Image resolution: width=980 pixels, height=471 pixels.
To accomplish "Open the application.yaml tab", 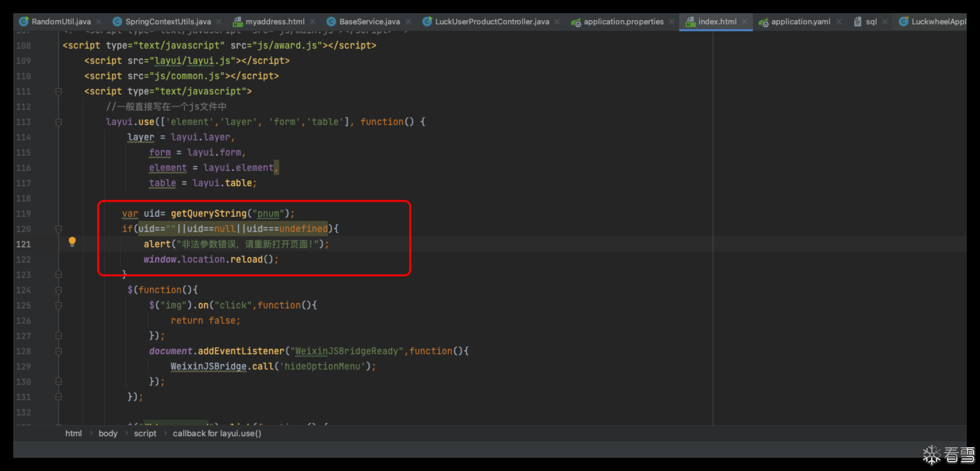I will 800,22.
